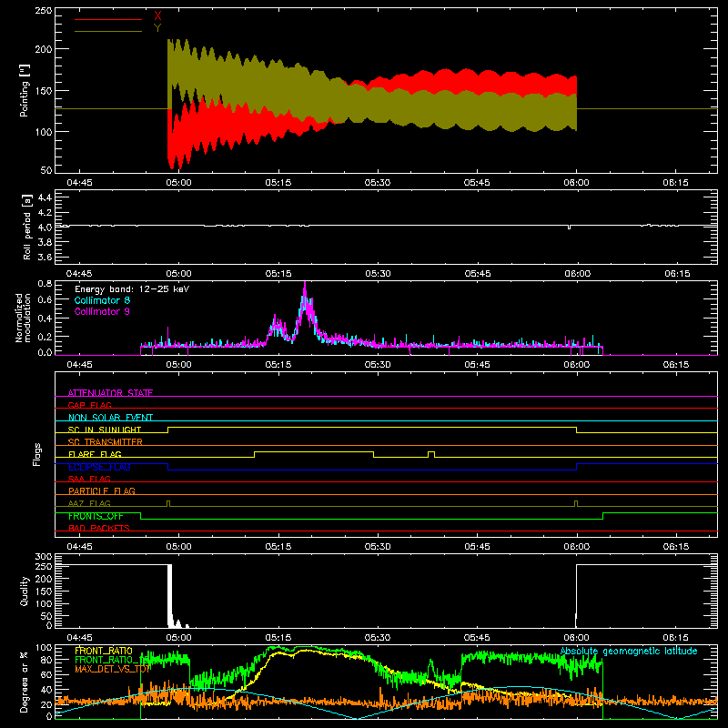The height and width of the screenshot is (728, 728).
Task: Click the Quality plot's 05:45 time label
Action: pyautogui.click(x=477, y=638)
